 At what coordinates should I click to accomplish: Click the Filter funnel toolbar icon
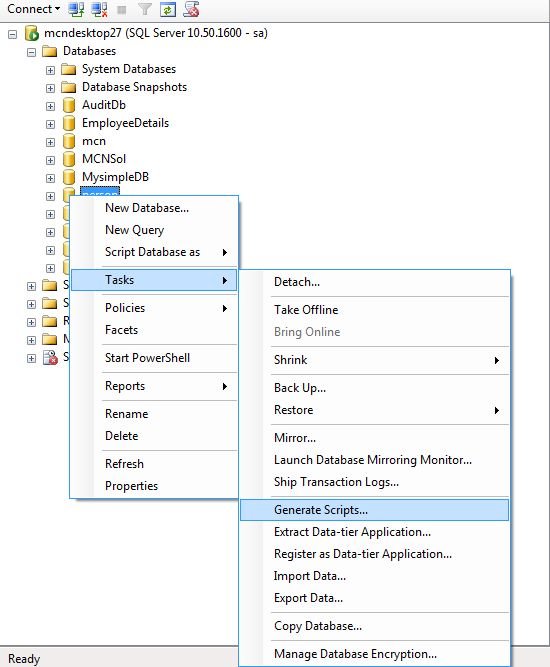145,9
